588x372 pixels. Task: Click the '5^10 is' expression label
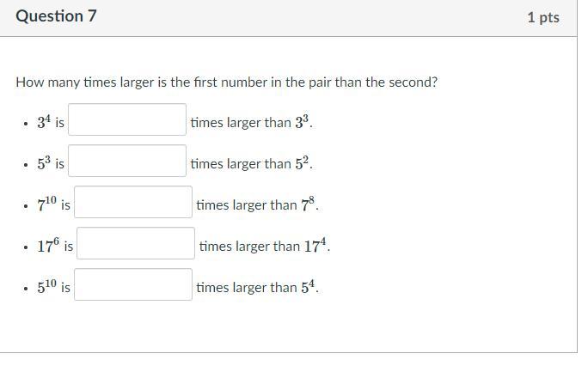(x=53, y=287)
